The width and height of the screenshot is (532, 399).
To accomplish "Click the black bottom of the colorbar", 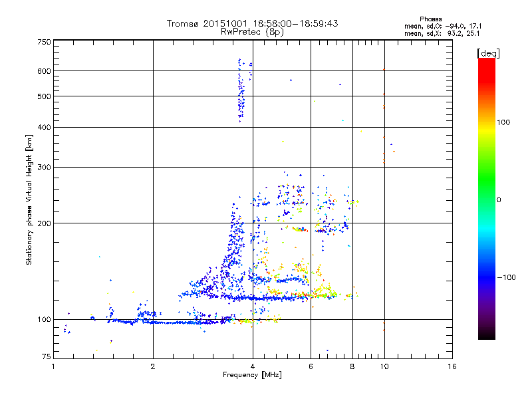I will coord(487,334).
